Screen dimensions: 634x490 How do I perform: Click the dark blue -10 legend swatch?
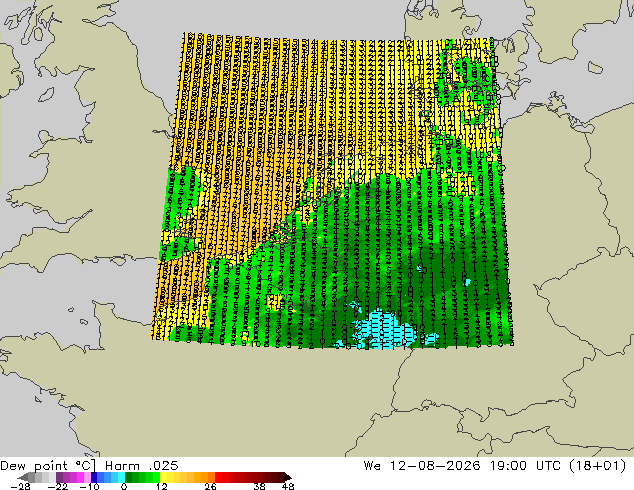94,477
